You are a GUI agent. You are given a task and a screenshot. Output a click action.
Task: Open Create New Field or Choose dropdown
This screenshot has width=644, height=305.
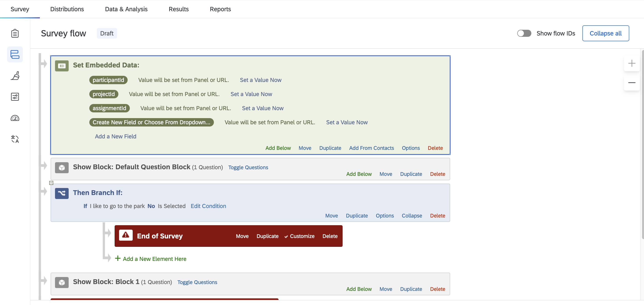151,122
